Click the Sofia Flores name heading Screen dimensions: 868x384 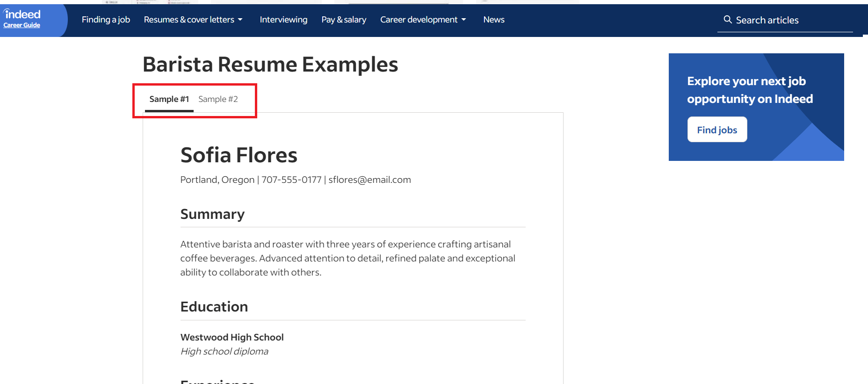click(239, 155)
